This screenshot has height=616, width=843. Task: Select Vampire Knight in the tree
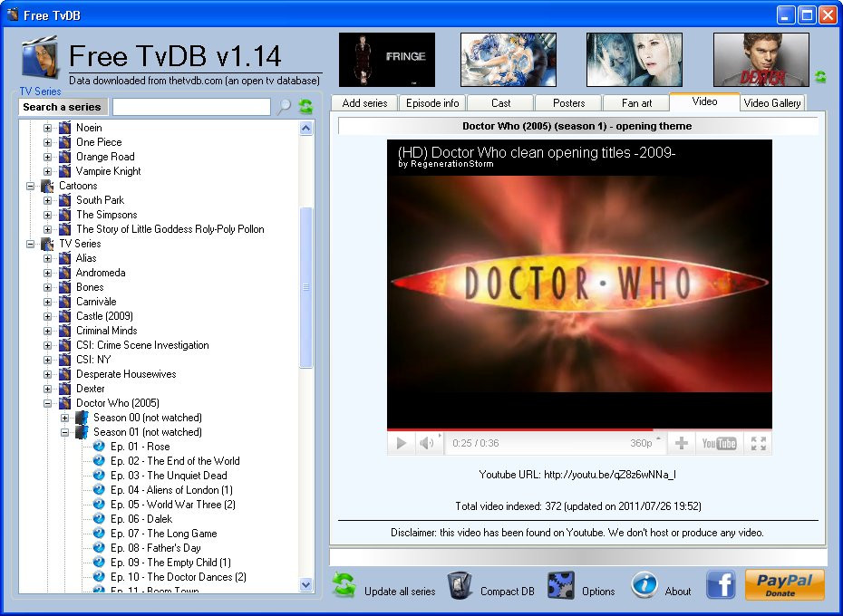click(x=108, y=171)
